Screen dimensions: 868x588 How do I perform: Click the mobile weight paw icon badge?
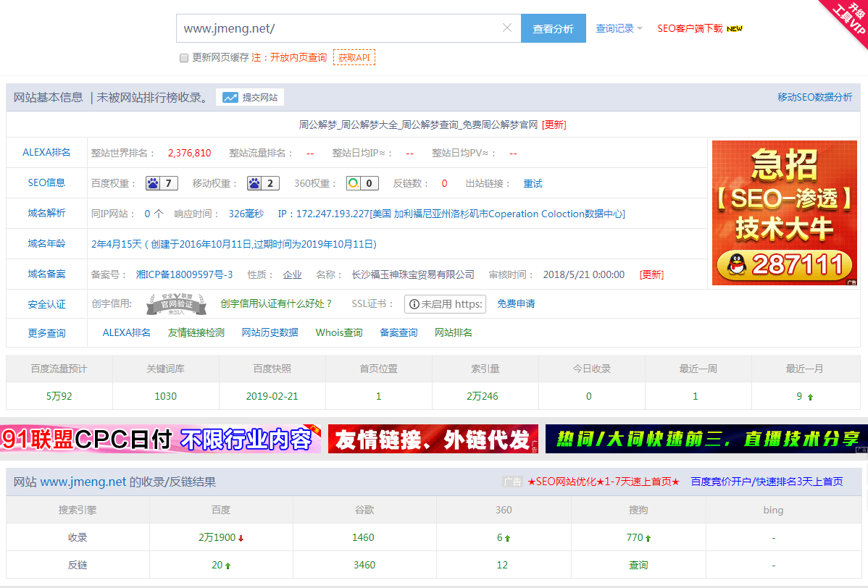[x=263, y=183]
